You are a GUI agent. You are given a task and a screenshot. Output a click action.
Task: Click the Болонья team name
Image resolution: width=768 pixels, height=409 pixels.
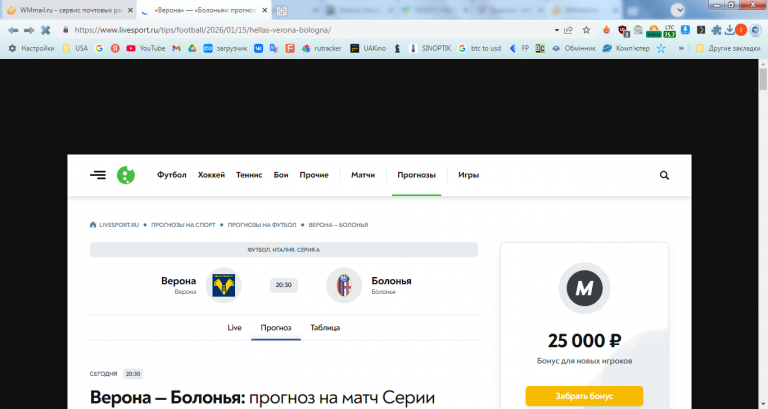[391, 281]
